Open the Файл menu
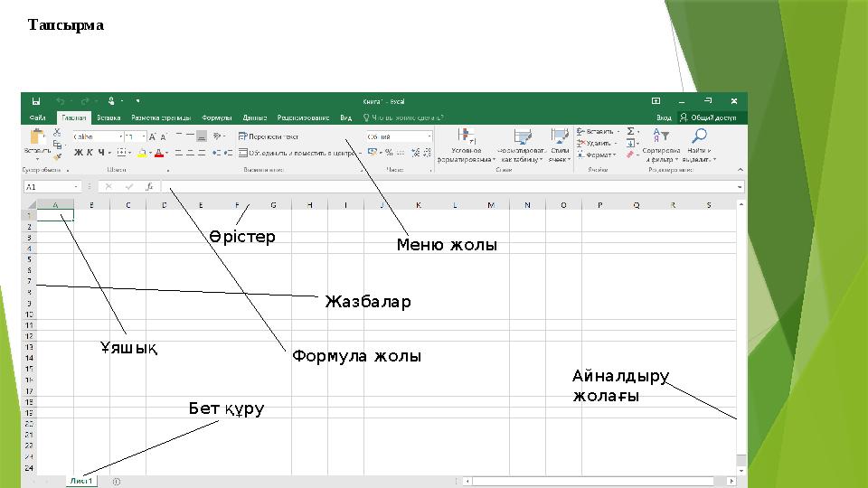868x488 pixels. click(37, 117)
